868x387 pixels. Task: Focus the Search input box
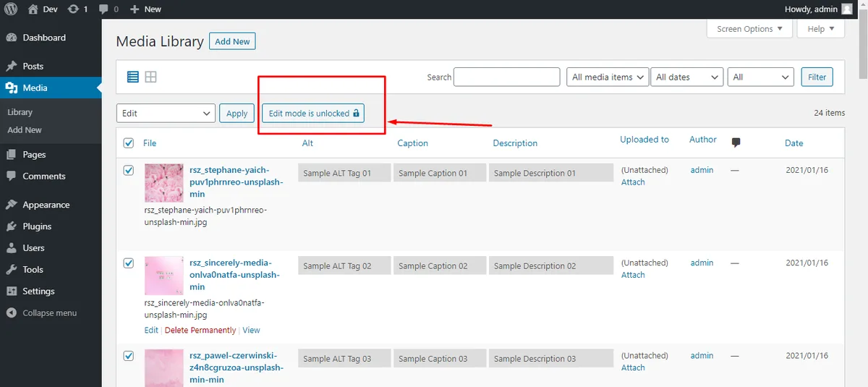[x=507, y=77]
